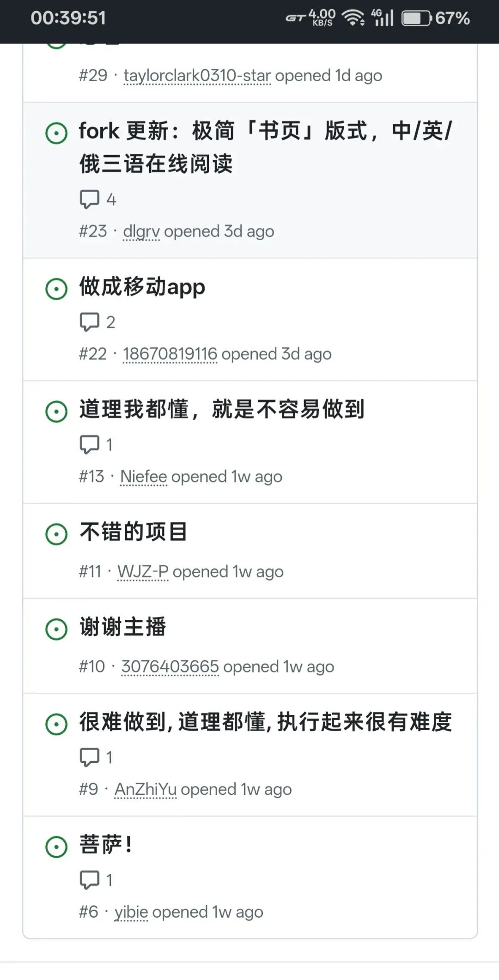Tap Wi-Fi indicator in status bar

point(353,18)
